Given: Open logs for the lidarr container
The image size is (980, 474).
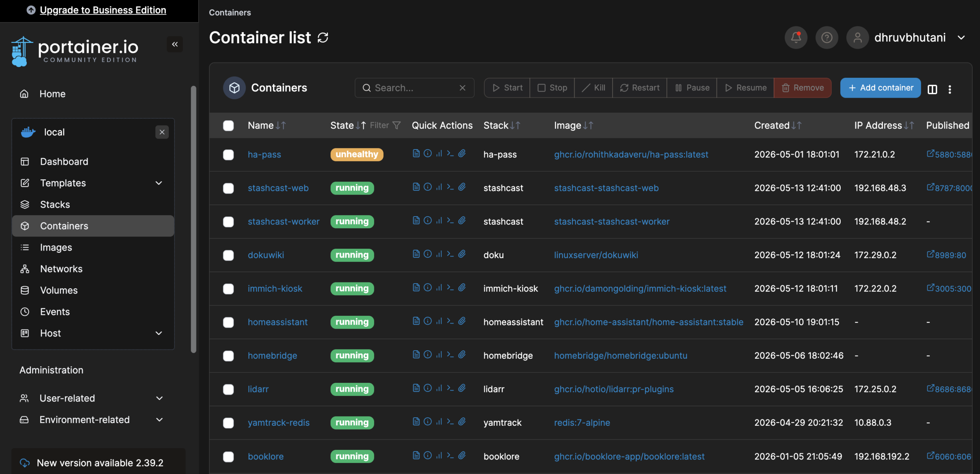Looking at the screenshot, I should [x=416, y=388].
